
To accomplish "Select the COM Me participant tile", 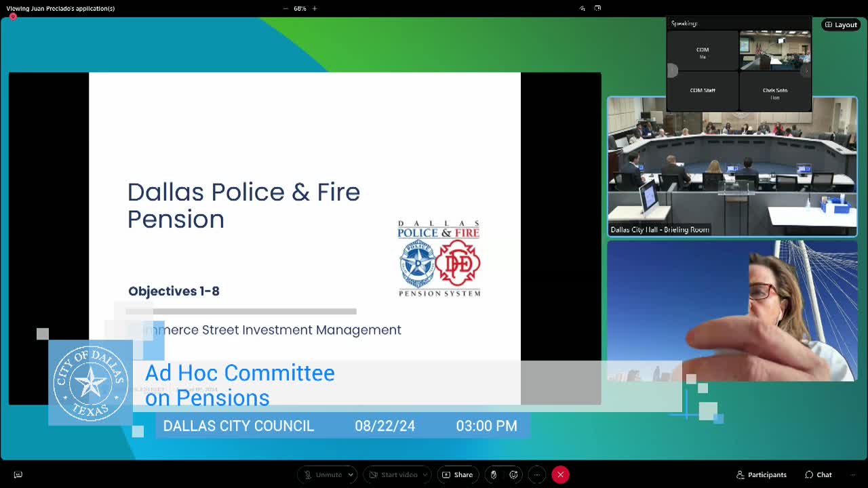I will (703, 51).
